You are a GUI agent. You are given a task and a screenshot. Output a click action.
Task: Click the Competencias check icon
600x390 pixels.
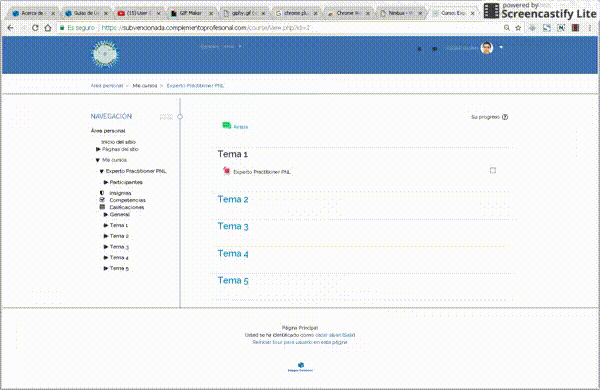(102, 200)
